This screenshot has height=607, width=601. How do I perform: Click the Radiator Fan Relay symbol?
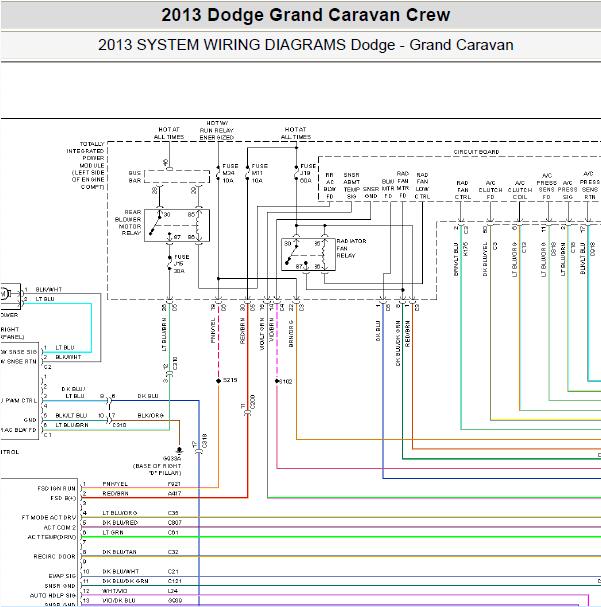pos(308,254)
